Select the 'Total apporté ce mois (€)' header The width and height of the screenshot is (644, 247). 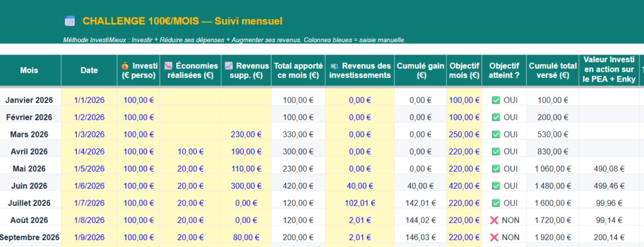[x=298, y=70]
